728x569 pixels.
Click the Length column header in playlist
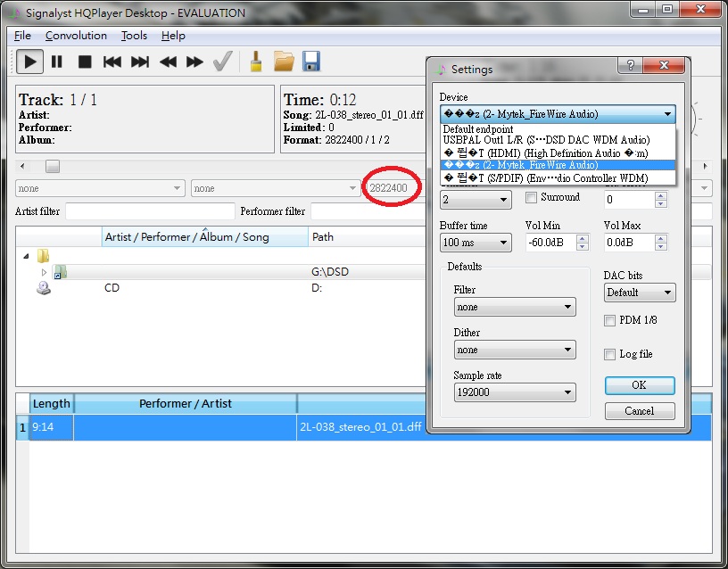pyautogui.click(x=52, y=404)
